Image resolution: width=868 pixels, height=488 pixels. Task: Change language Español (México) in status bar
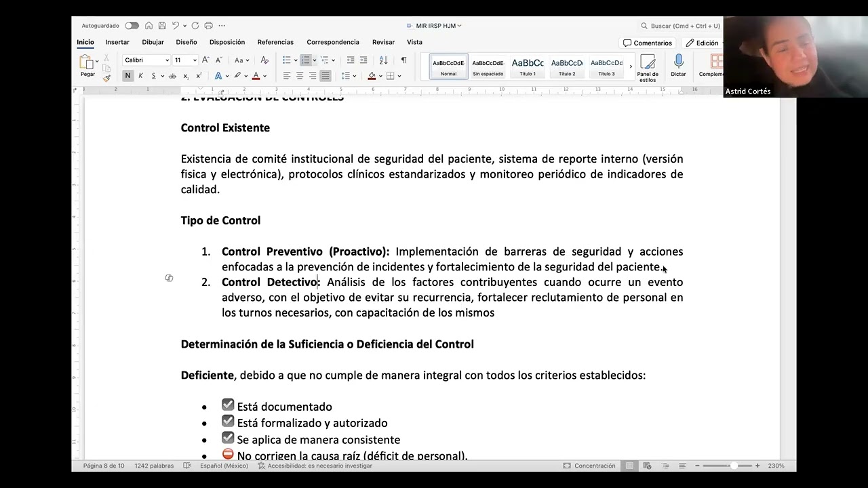(224, 466)
